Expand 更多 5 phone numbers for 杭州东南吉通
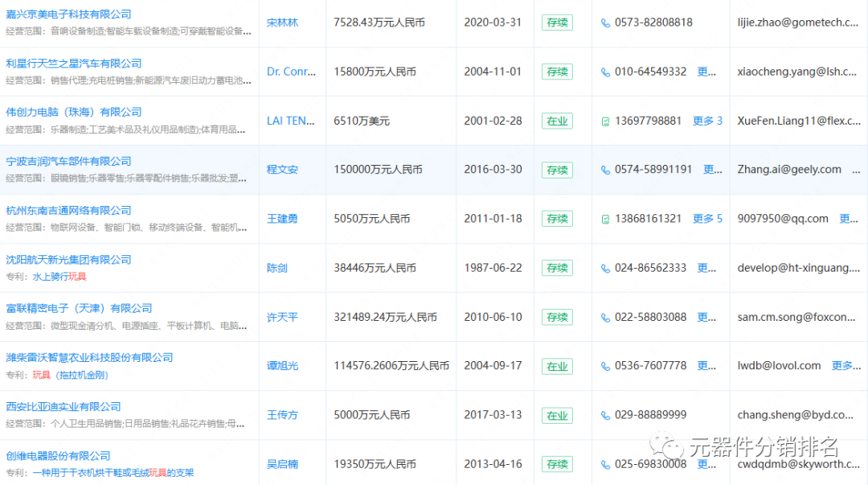Screen dimensions: 868x485 707,219
